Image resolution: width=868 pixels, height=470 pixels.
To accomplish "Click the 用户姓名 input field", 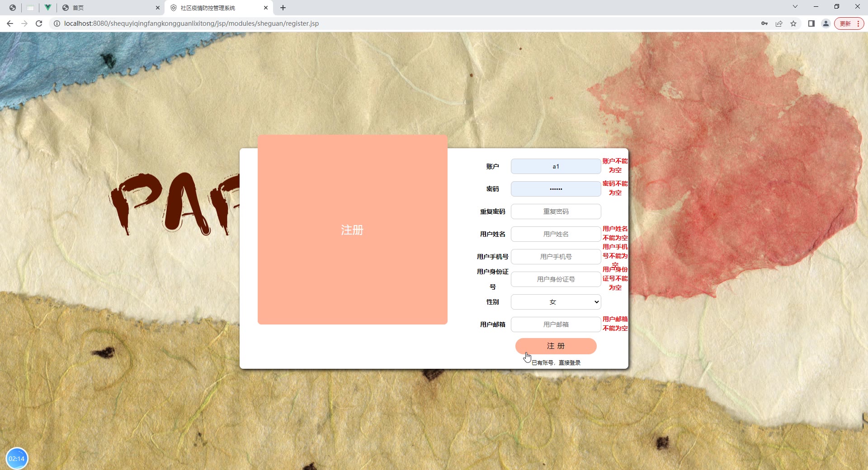I will (556, 234).
